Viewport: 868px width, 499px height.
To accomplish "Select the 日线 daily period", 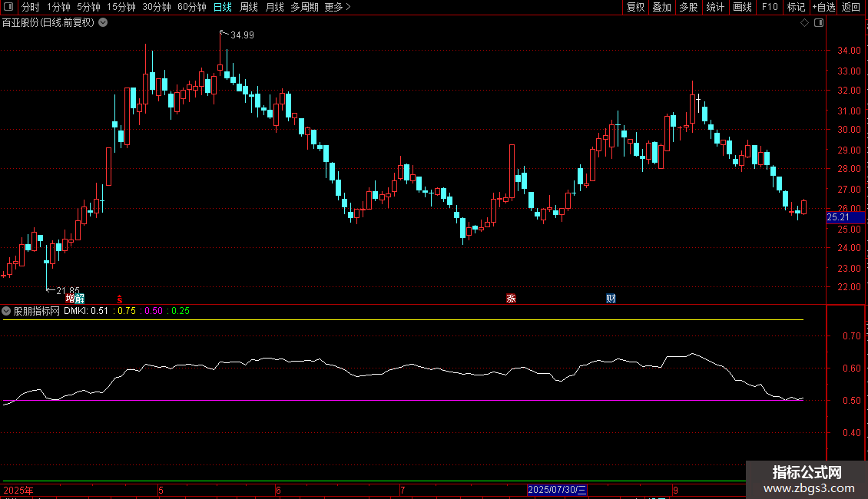I will tap(223, 7).
